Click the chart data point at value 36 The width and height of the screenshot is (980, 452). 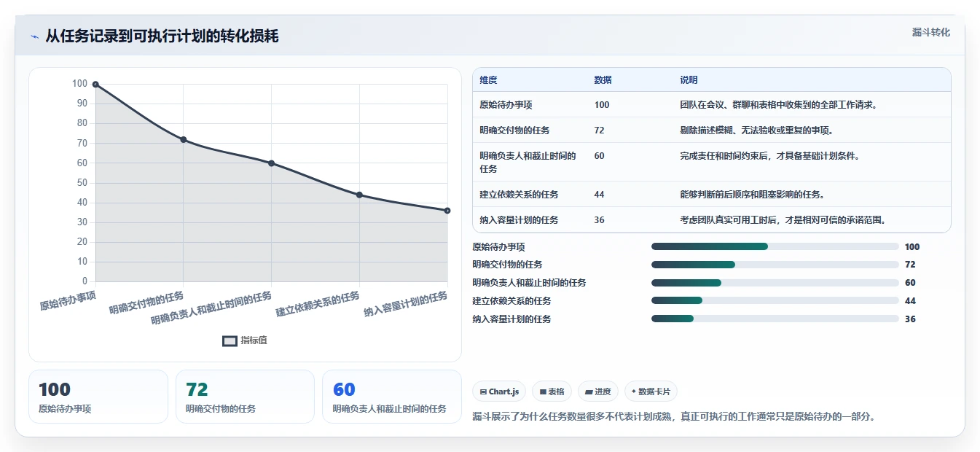coord(447,211)
